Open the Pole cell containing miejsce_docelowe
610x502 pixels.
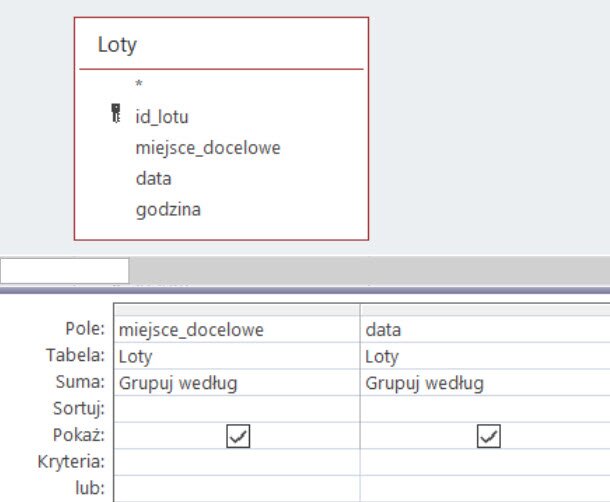(x=237, y=329)
